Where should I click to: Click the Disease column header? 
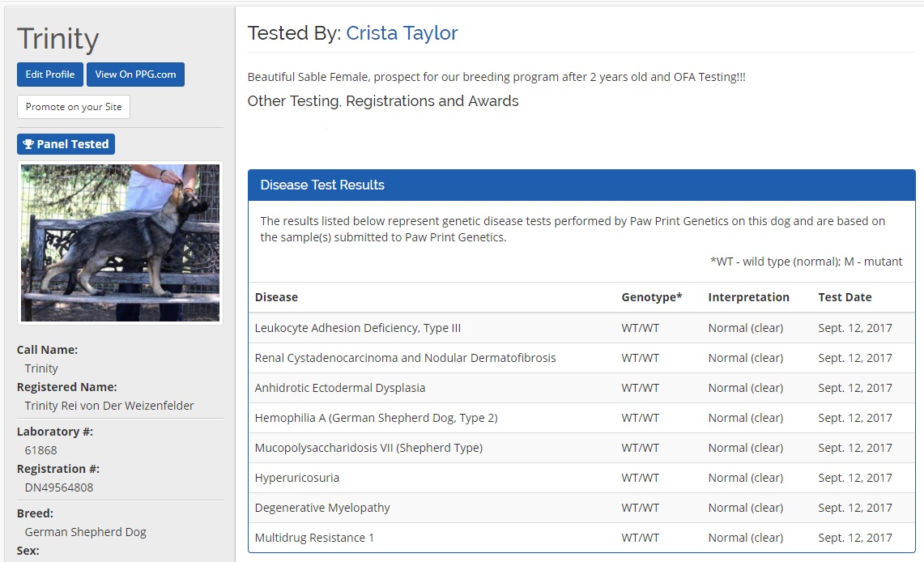pos(276,297)
